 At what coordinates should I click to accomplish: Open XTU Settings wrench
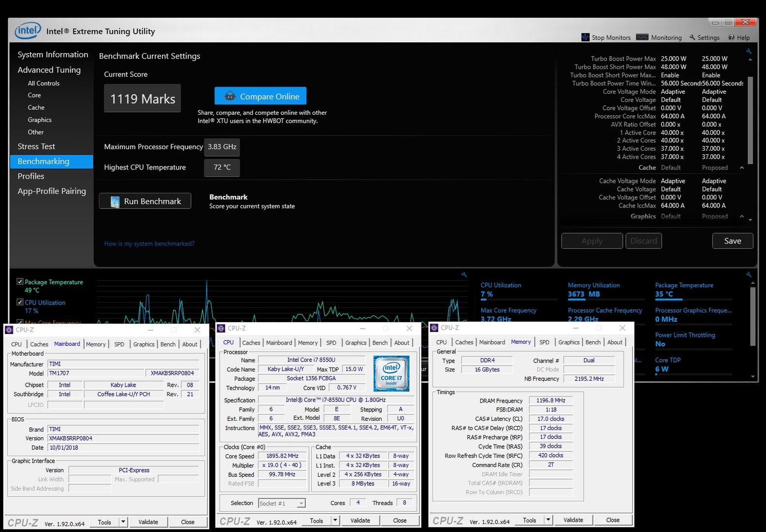(x=704, y=37)
